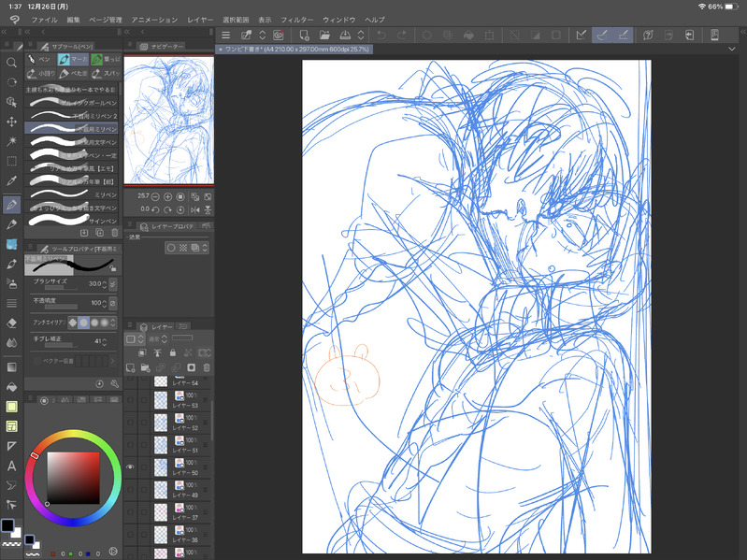Select the Gradient tool

click(x=11, y=367)
